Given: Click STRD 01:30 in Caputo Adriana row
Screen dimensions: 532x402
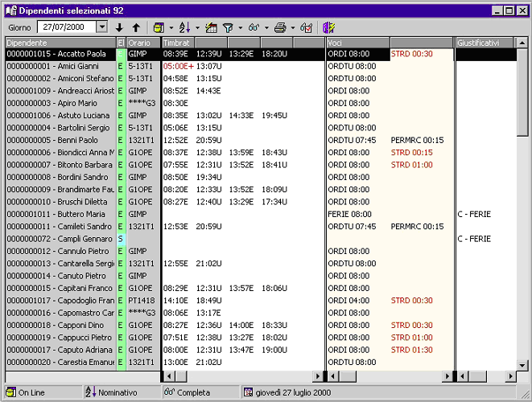Looking at the screenshot, I should click(x=411, y=350).
